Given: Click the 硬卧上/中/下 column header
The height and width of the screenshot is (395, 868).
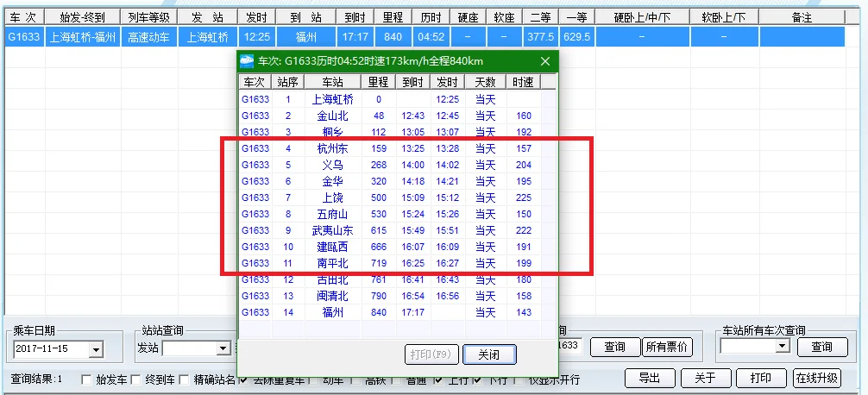Looking at the screenshot, I should [x=643, y=17].
